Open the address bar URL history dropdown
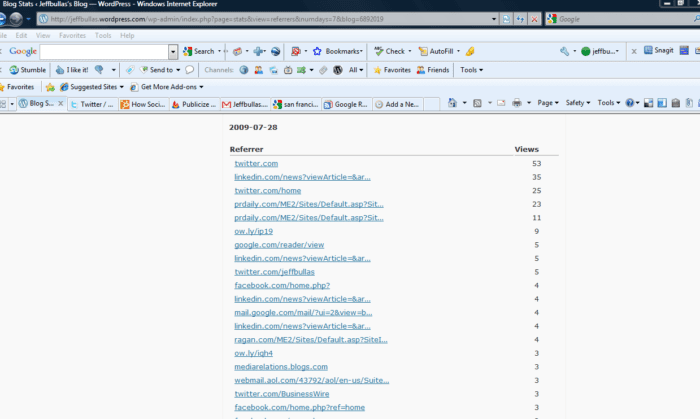Viewport: 700px width, 419px height. point(494,19)
